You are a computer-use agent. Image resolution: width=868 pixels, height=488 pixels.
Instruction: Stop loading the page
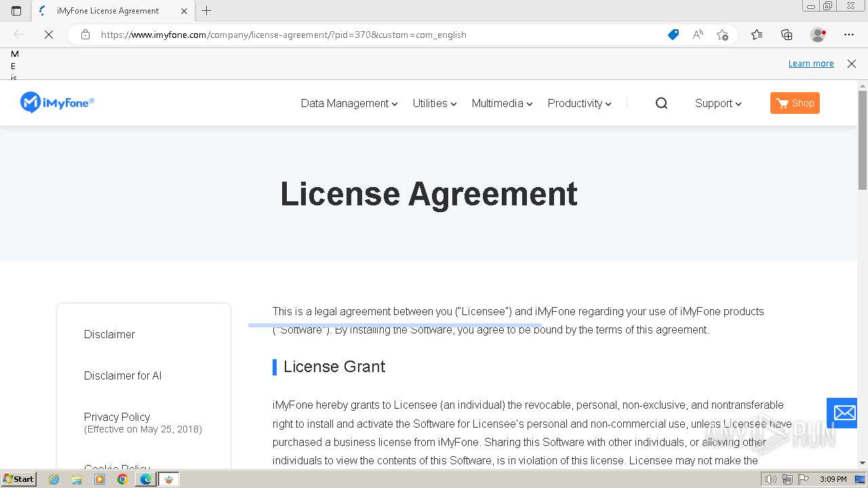coord(49,35)
